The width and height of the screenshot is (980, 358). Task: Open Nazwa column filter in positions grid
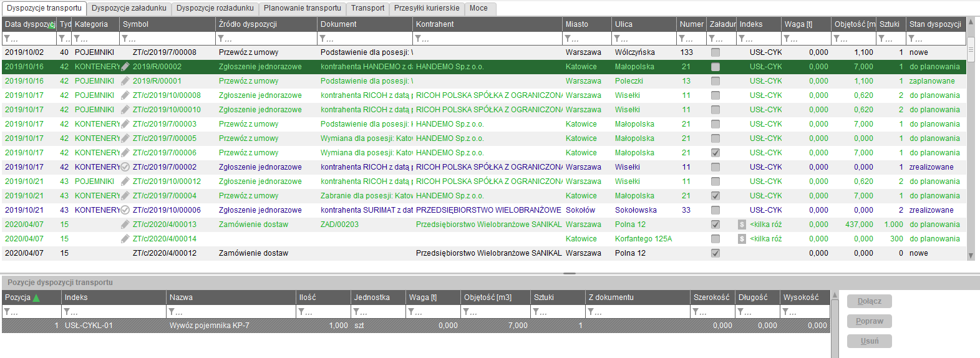point(173,312)
